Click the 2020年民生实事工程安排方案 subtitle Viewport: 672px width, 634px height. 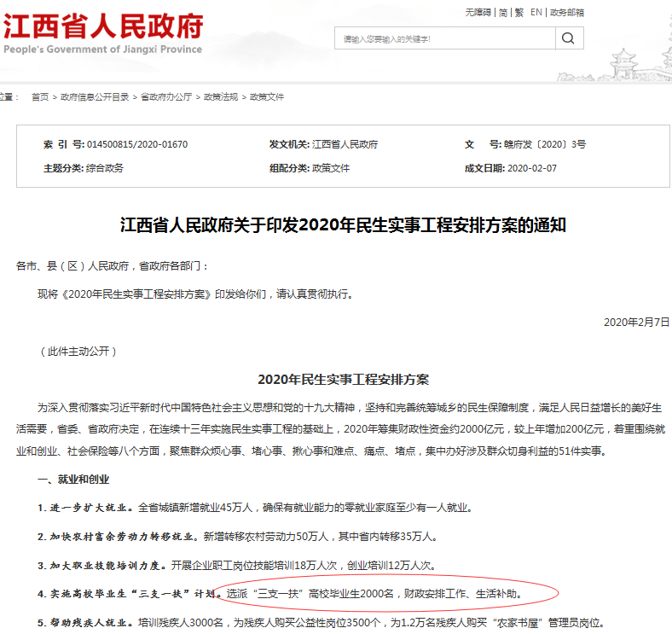click(343, 379)
